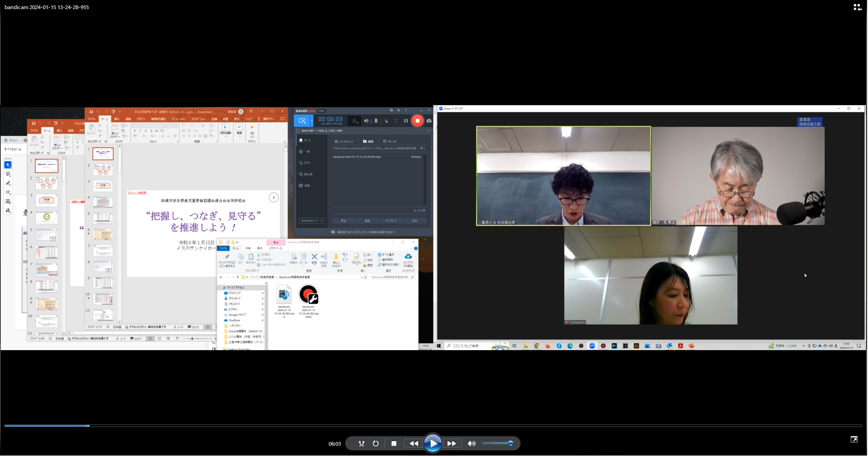Open the 挿入 tab in front PowerPoint
This screenshot has height=457, width=868.
click(117, 119)
